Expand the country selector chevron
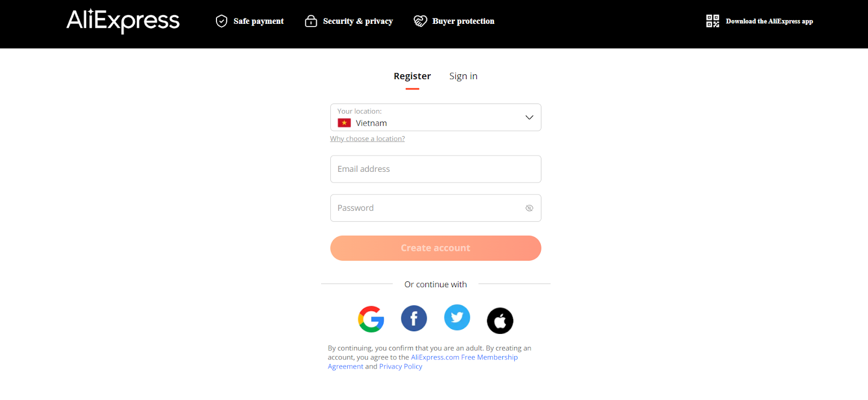 (x=528, y=117)
